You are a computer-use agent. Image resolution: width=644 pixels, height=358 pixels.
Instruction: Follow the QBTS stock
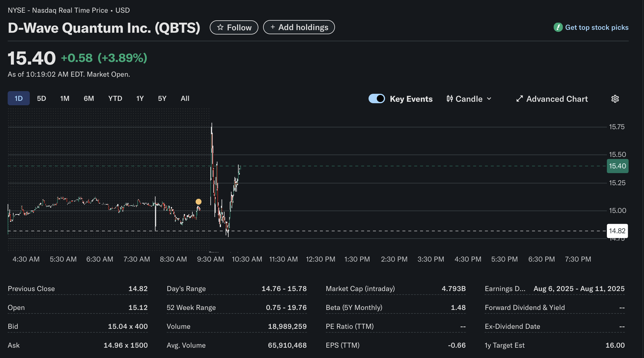pyautogui.click(x=234, y=27)
